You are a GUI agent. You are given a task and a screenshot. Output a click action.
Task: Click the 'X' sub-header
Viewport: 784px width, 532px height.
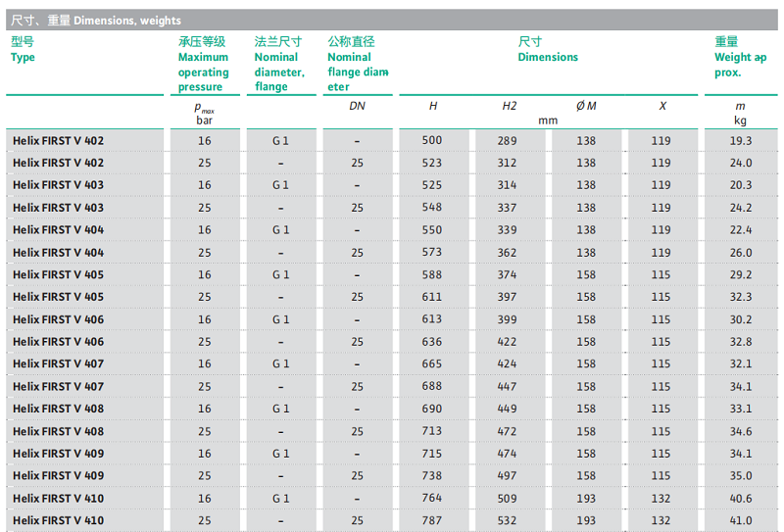coord(662,106)
